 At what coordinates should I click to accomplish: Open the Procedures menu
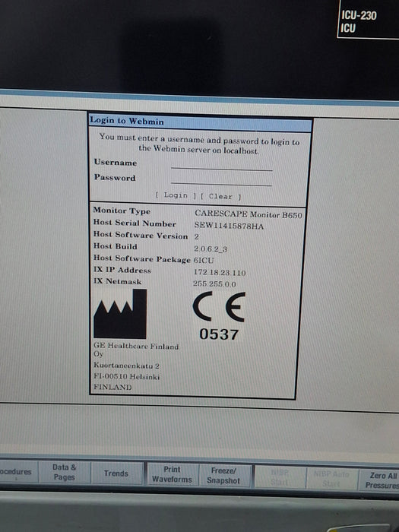point(17,472)
